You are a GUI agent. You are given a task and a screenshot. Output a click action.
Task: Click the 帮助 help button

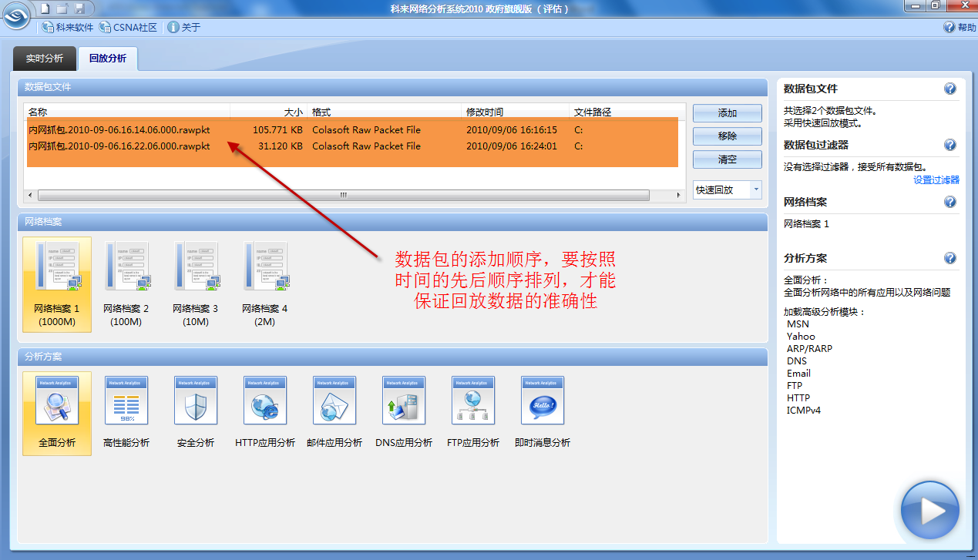(x=960, y=27)
